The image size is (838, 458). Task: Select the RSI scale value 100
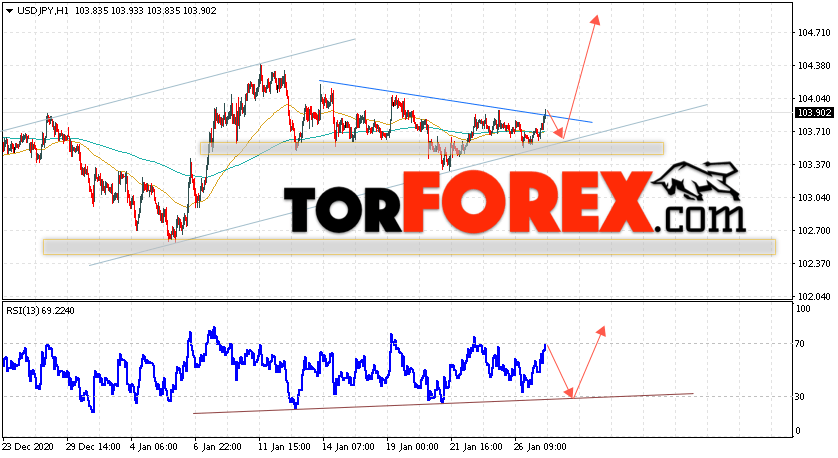click(x=803, y=309)
